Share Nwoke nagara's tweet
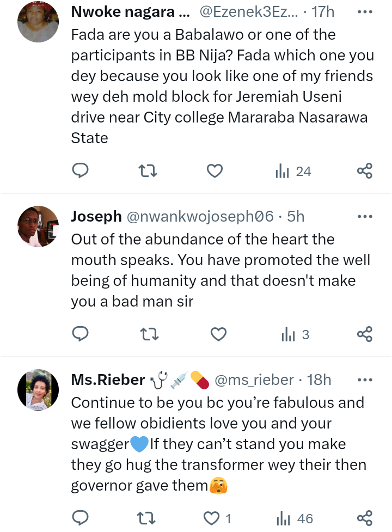The image size is (392, 532). tap(364, 172)
